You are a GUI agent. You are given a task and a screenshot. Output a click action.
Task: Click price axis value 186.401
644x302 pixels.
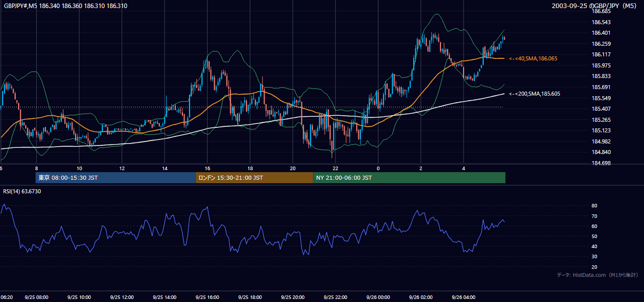coord(601,33)
